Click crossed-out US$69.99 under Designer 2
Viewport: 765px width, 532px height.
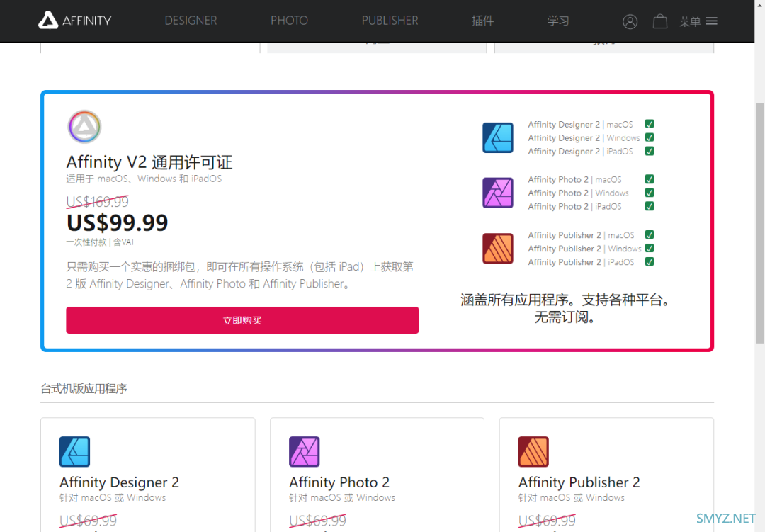coord(89,521)
